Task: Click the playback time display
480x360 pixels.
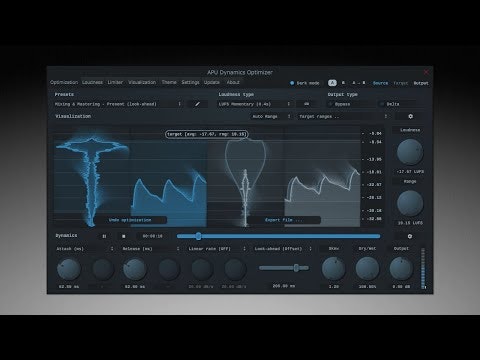Action: 153,236
